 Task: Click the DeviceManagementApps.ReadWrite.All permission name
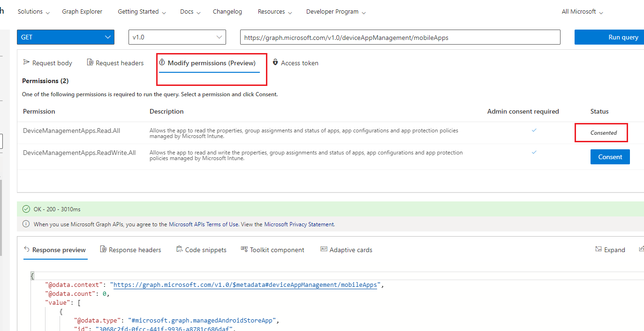tap(79, 153)
